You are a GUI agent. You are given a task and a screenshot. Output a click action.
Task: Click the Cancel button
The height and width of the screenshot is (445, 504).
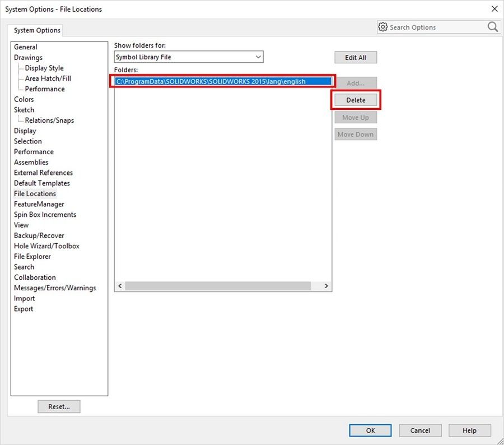420,430
